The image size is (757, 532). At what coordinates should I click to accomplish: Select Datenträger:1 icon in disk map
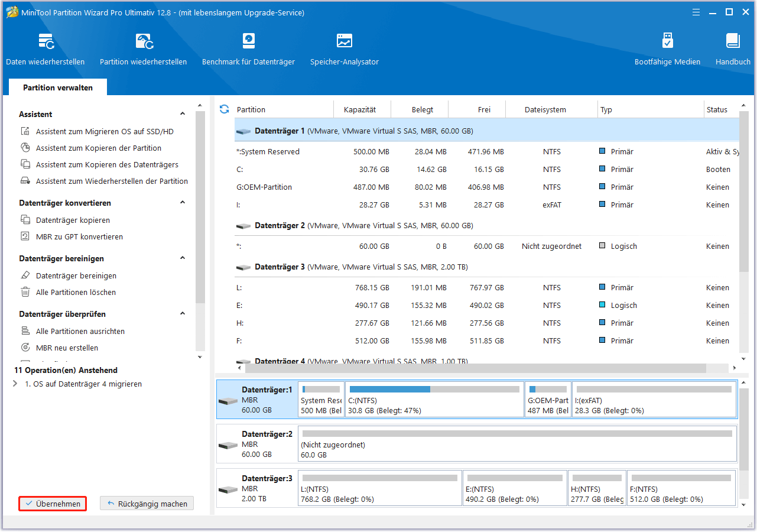click(228, 401)
